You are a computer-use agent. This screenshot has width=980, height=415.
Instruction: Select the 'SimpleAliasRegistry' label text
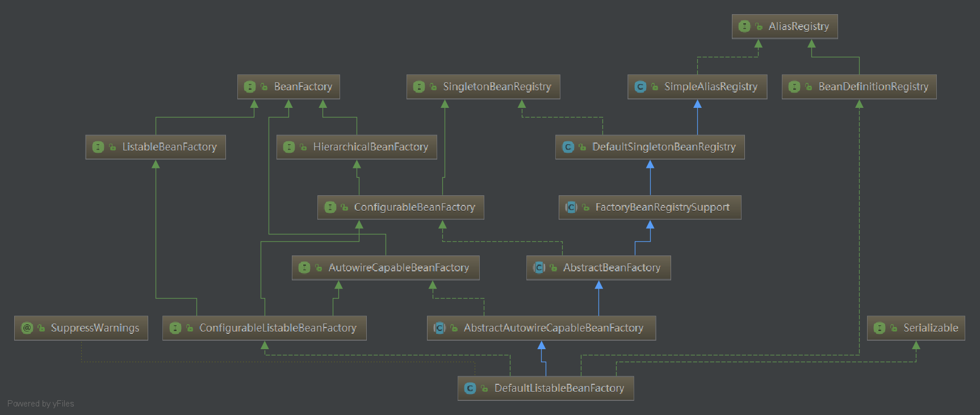tap(711, 86)
